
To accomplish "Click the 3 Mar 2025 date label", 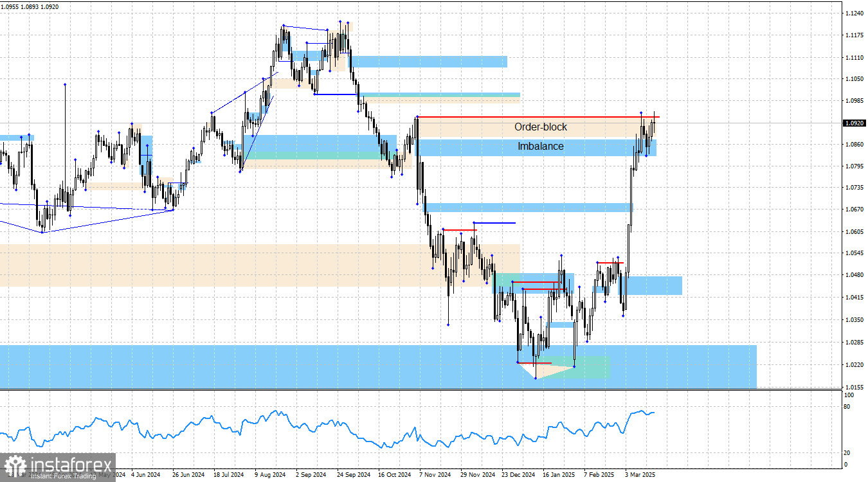I will point(640,476).
